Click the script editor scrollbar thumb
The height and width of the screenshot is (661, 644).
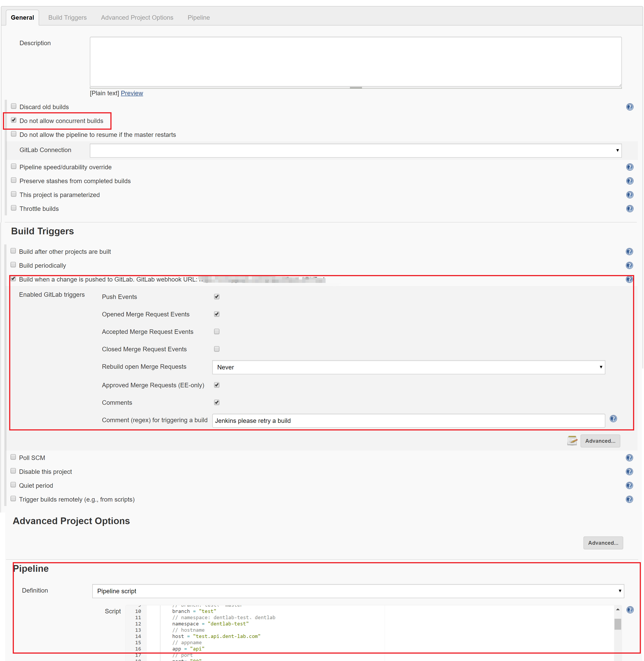pos(618,624)
